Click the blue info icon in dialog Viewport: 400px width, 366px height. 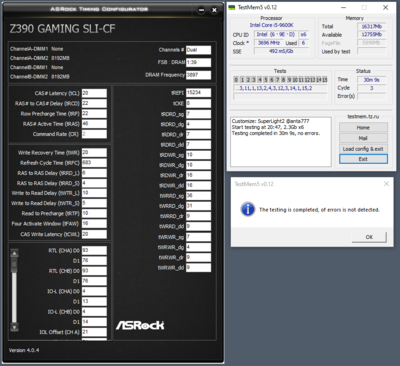[247, 209]
